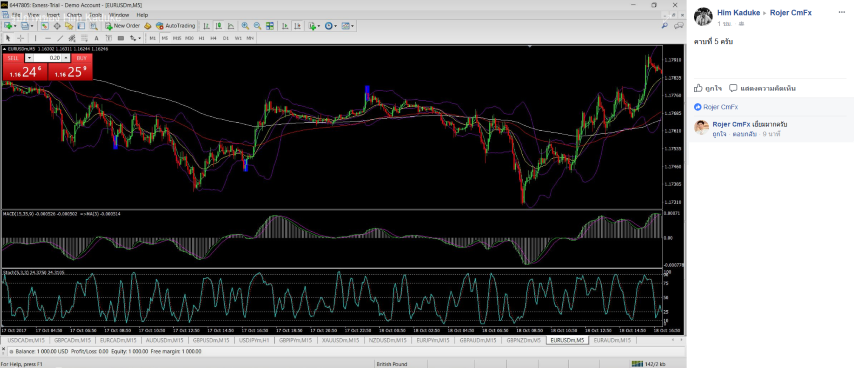Screen dimensions: 854x368
Task: Collapse the one-click trading panel triangle
Action: (4, 48)
